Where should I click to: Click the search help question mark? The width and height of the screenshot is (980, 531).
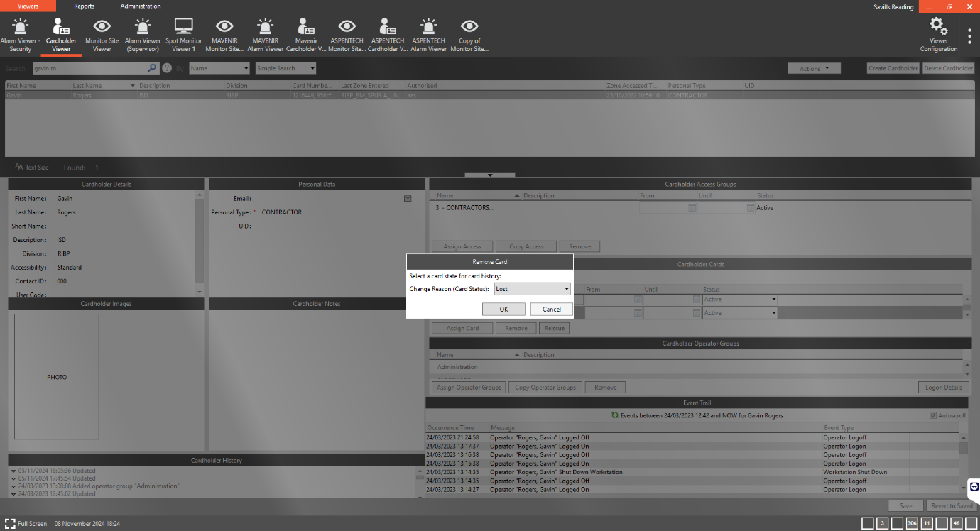pyautogui.click(x=167, y=68)
